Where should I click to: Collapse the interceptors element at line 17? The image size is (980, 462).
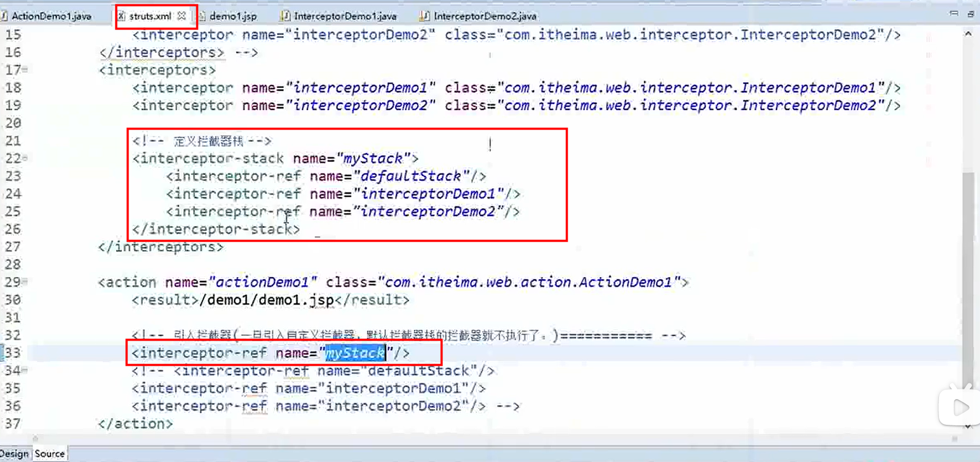[25, 69]
